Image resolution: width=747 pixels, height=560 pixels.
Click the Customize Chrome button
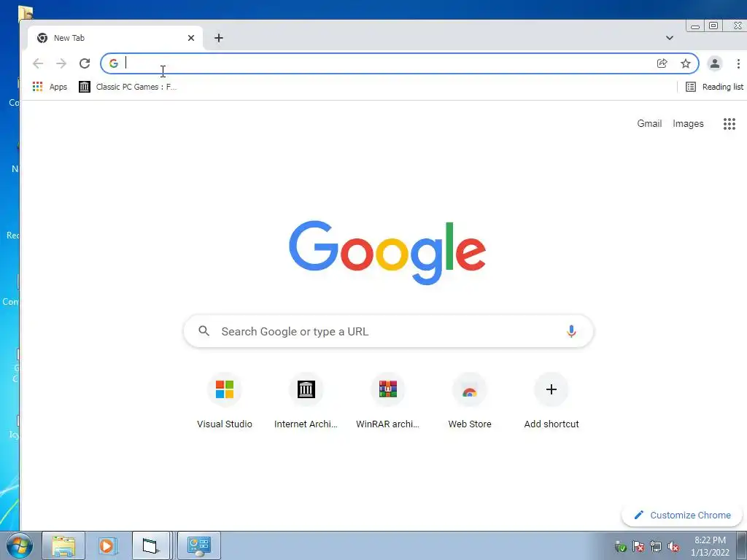pos(682,515)
